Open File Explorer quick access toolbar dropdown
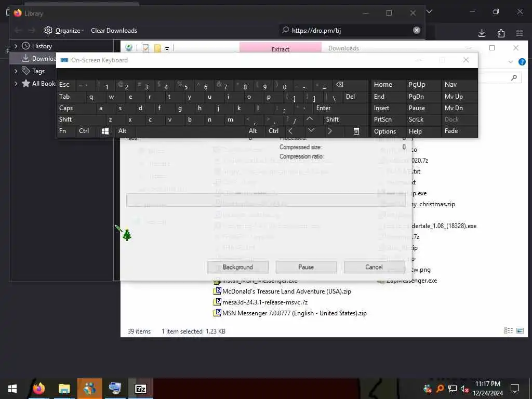This screenshot has height=399, width=532. pyautogui.click(x=167, y=49)
